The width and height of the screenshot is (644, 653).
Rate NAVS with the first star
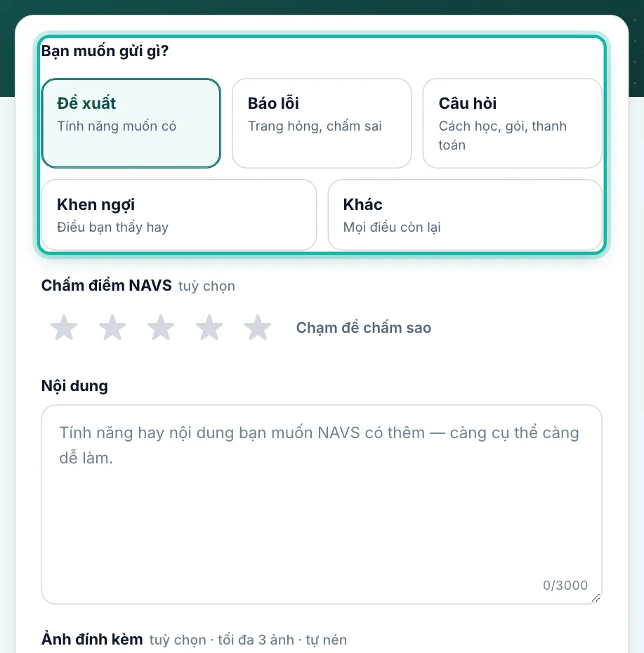[x=64, y=327]
